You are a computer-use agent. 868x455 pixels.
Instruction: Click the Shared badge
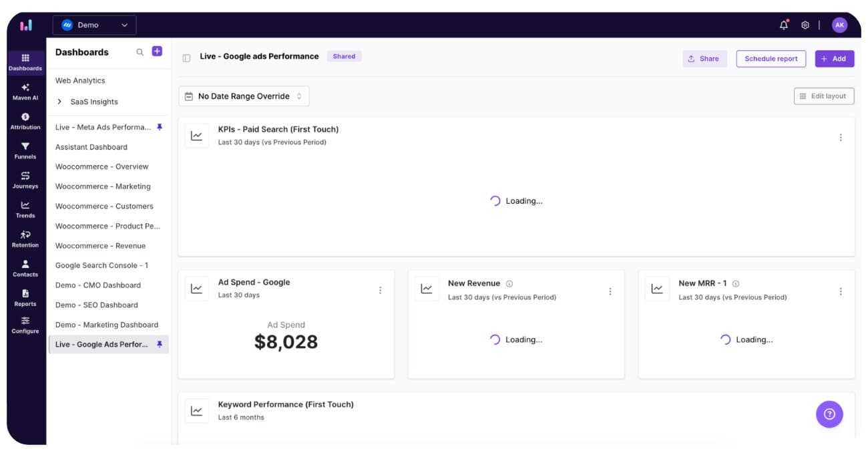point(344,56)
